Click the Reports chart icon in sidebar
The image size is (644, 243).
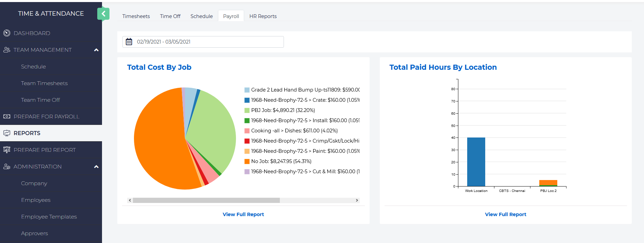click(x=7, y=133)
